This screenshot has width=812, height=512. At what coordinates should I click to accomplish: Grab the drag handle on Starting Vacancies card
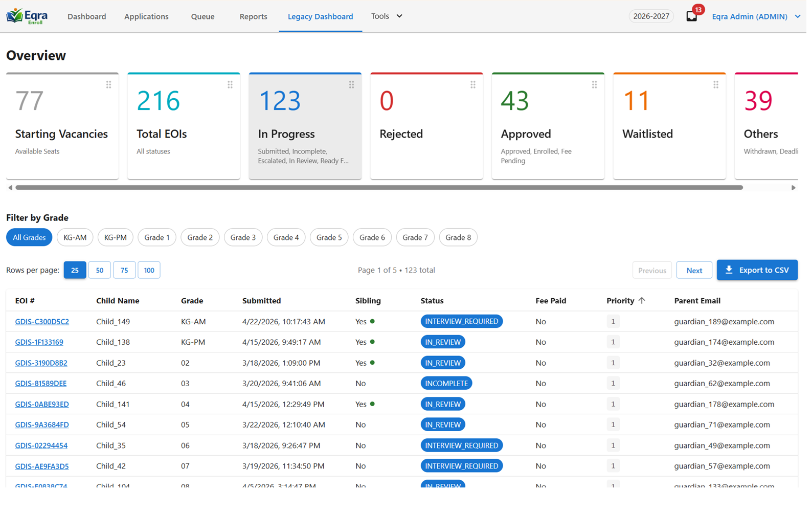[109, 85]
